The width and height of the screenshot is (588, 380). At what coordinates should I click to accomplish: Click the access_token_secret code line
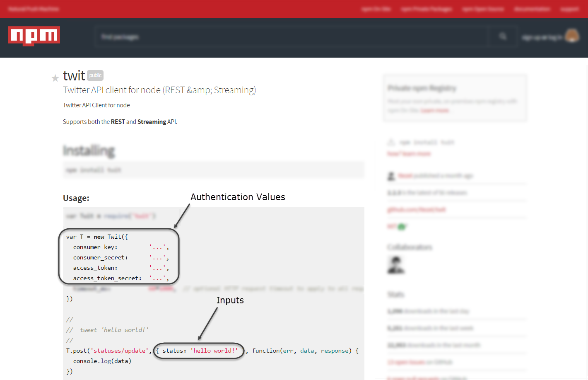121,278
